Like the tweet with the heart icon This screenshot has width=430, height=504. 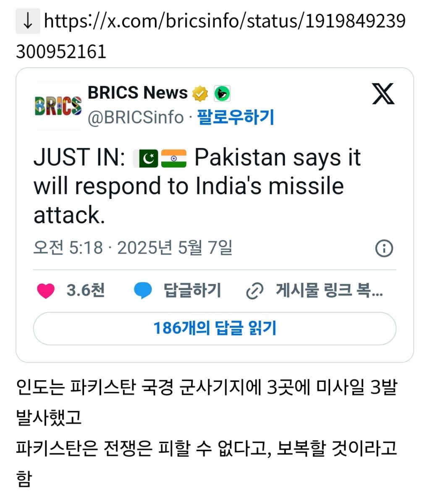[x=46, y=291]
